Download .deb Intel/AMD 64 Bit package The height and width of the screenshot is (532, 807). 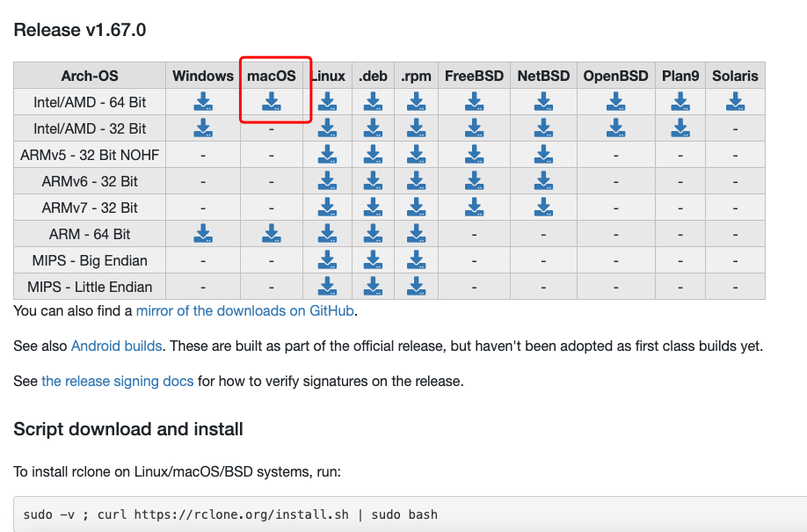pos(373,101)
